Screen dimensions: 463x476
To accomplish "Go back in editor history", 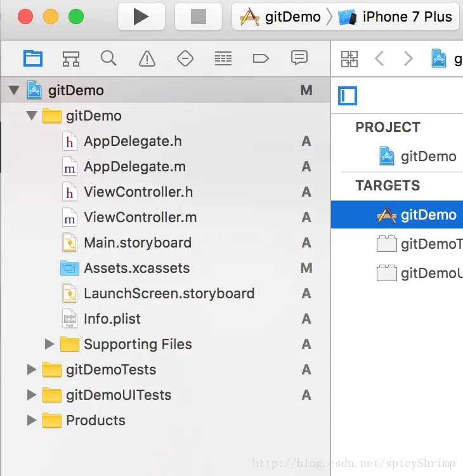I will tap(379, 58).
